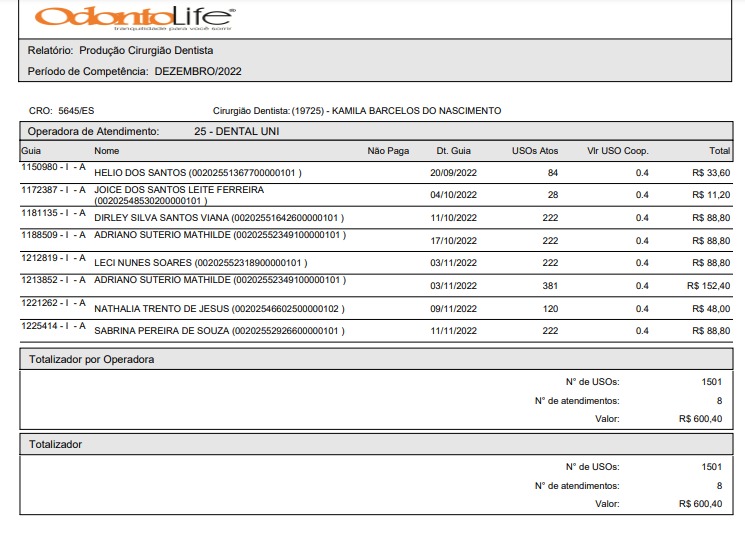Click 'ADRIANO SUTERIO MATHILDE' in guia 1188509 row
This screenshot has width=745, height=545.
[162, 235]
